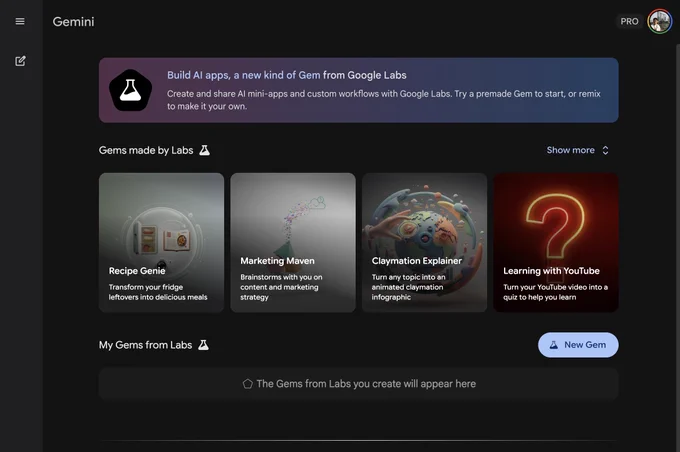Image resolution: width=680 pixels, height=452 pixels.
Task: Click the Show more up-down chevron icon
Action: tap(605, 150)
